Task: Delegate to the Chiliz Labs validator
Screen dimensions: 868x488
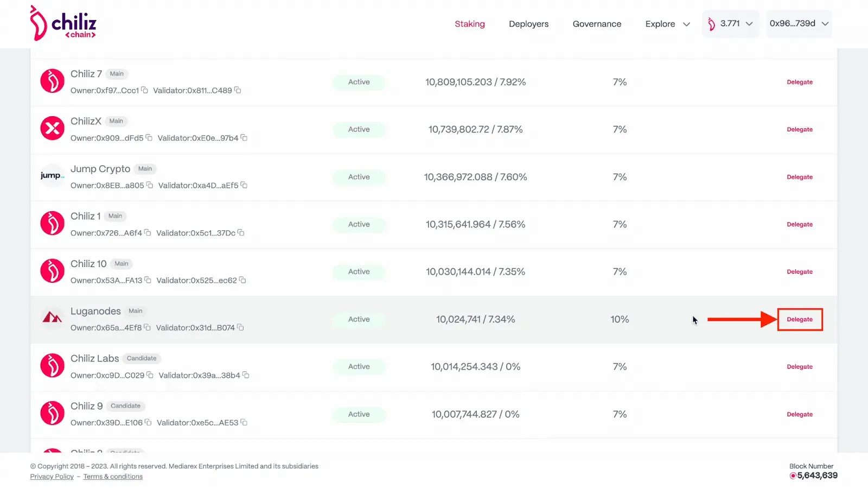Action: pos(800,366)
